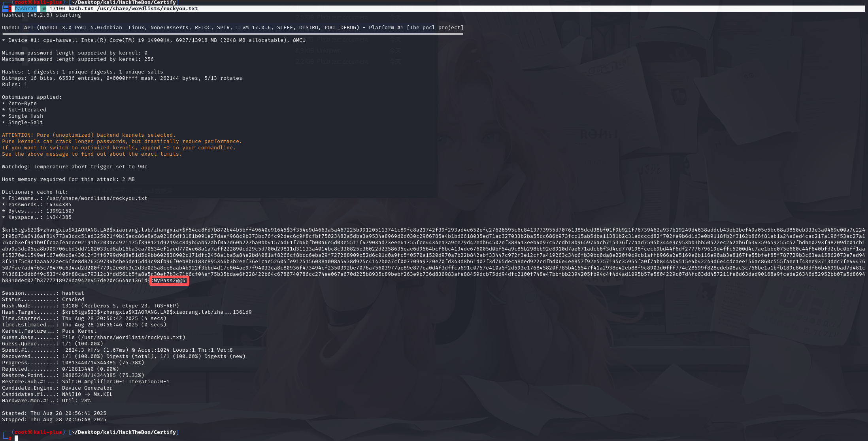Click the -m flag in the command
Image resolution: width=868 pixels, height=441 pixels.
43,9
